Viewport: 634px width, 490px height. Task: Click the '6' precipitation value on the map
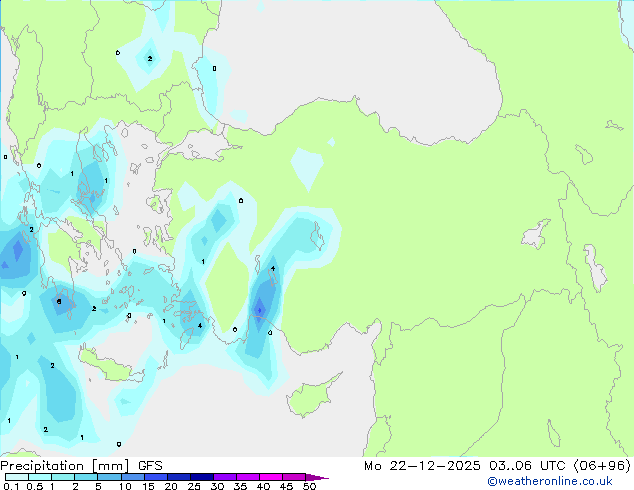[59, 302]
